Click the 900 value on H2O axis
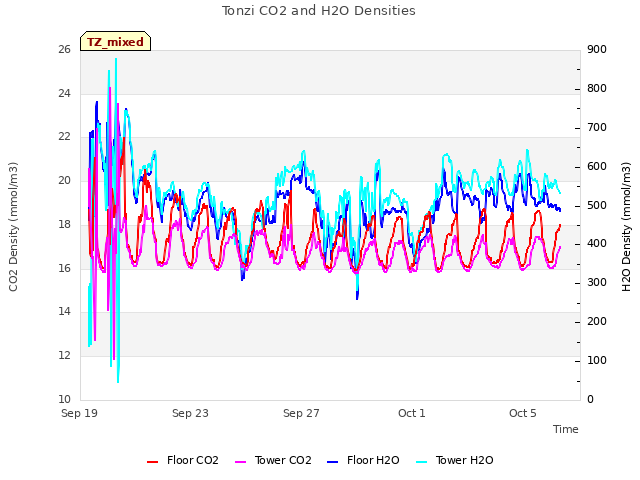 pyautogui.click(x=597, y=50)
